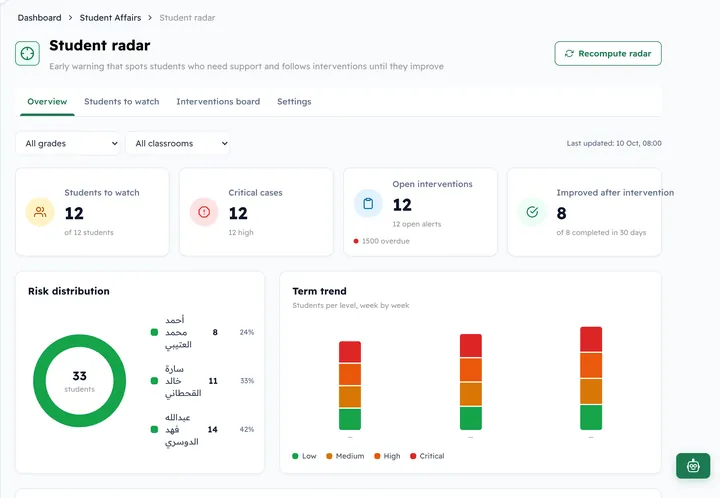The height and width of the screenshot is (498, 720).
Task: Click the 'Term trend' heading
Action: point(320,291)
